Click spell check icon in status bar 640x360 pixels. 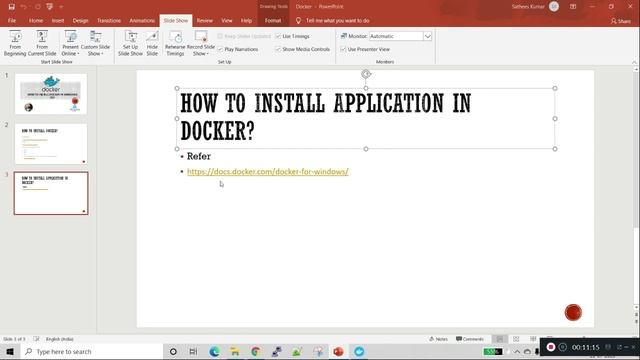[36, 339]
